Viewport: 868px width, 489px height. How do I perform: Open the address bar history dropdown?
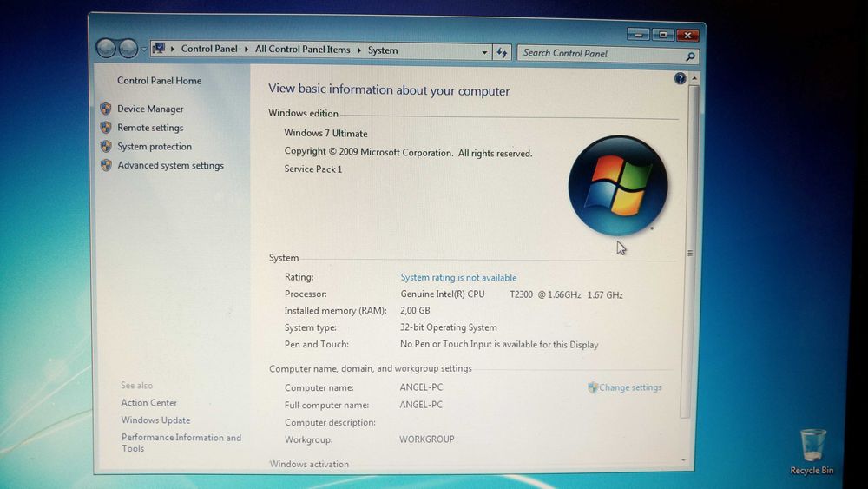tap(484, 52)
